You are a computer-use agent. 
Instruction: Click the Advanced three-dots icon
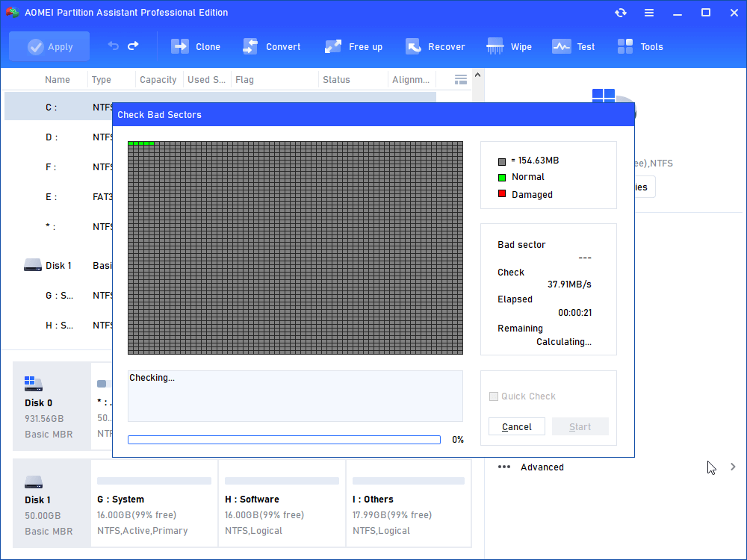click(x=504, y=467)
